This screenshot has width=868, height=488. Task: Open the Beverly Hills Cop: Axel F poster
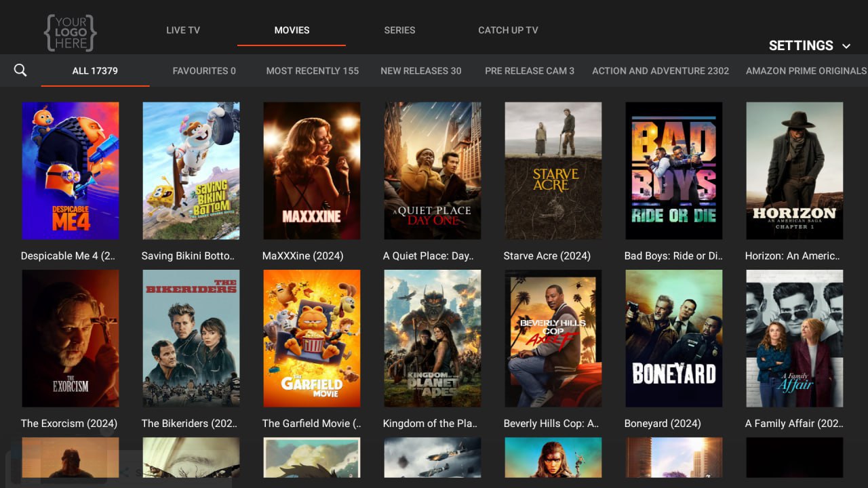(553, 339)
